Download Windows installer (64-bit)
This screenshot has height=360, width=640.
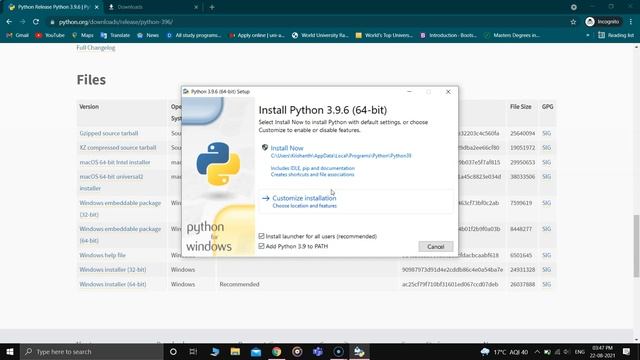[113, 284]
